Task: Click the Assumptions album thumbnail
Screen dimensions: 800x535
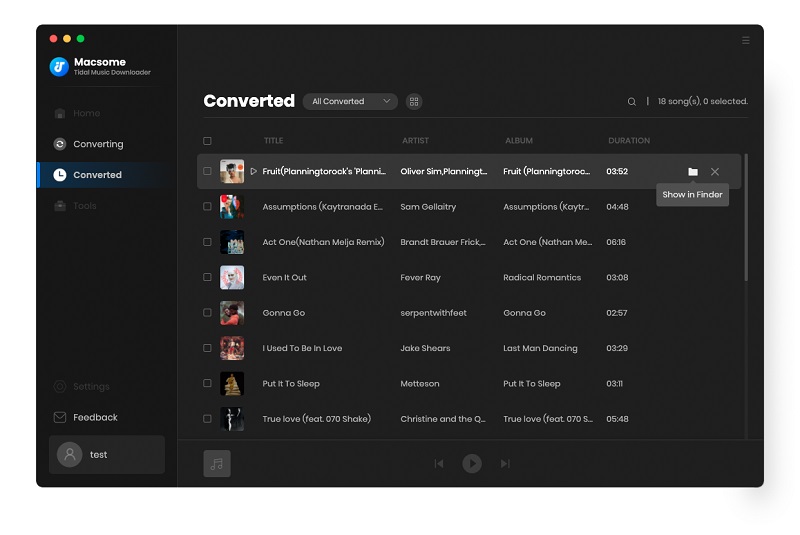Action: [x=232, y=207]
